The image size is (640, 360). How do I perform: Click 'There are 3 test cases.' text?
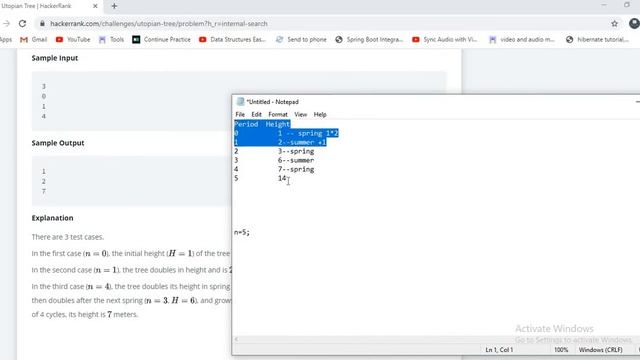(x=68, y=237)
